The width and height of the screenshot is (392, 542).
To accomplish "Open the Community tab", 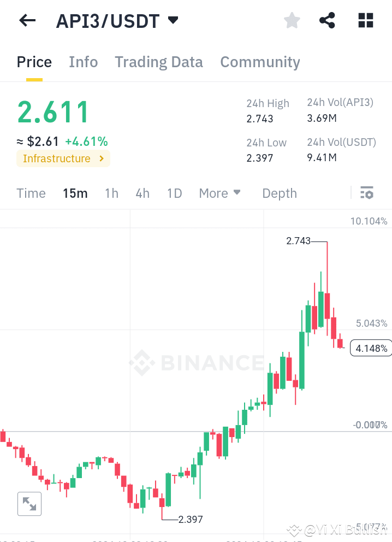I will (260, 62).
